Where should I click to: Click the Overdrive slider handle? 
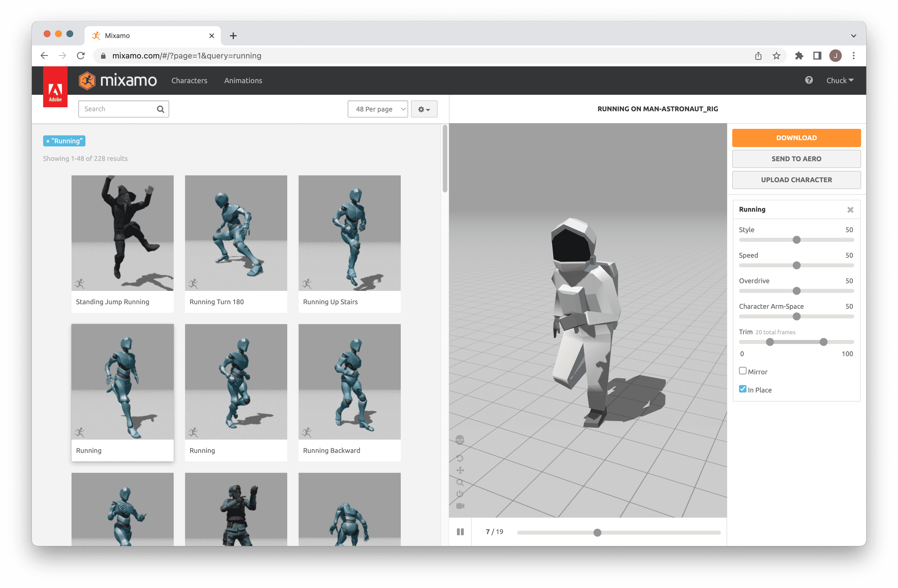796,291
